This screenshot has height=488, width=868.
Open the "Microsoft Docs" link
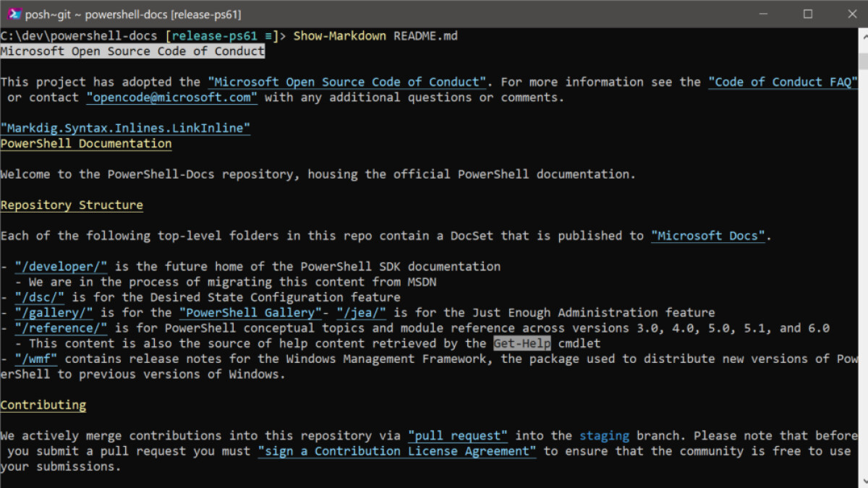pos(708,236)
